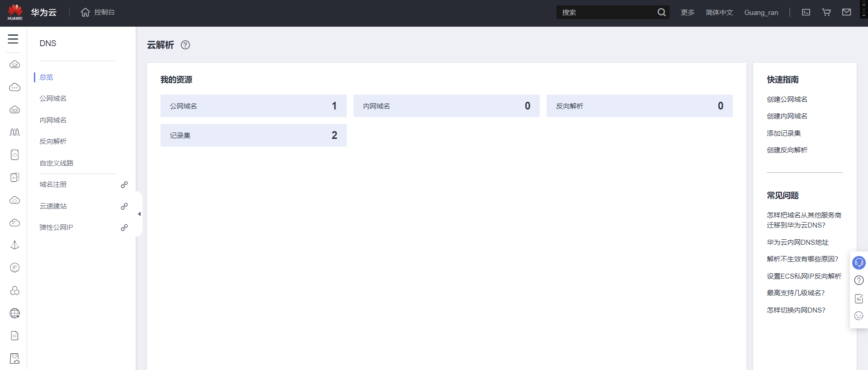
Task: Open FAQ 怎样切换内网DNS?
Action: tap(796, 310)
